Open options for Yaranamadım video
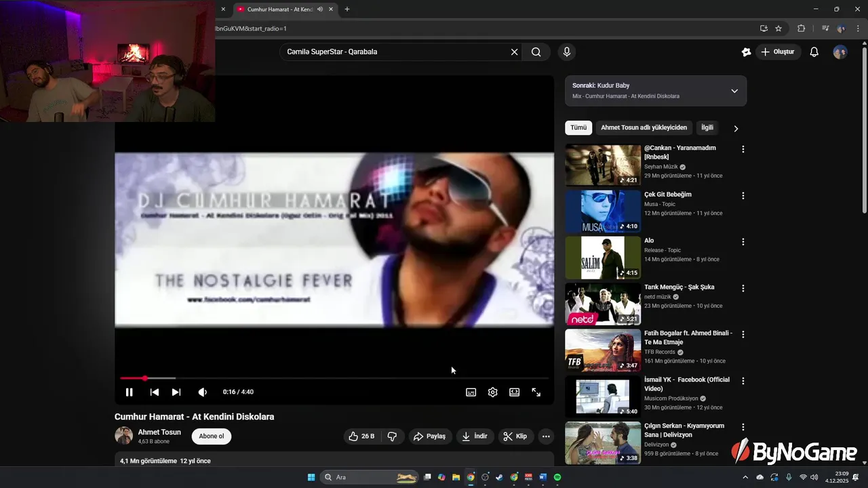This screenshot has height=488, width=868. (x=743, y=149)
